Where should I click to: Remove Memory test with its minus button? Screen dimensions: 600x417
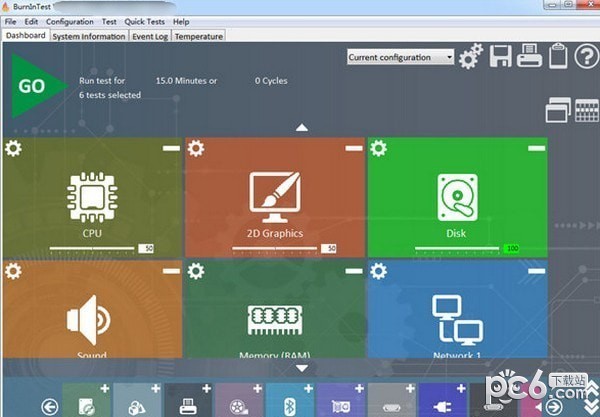click(354, 271)
